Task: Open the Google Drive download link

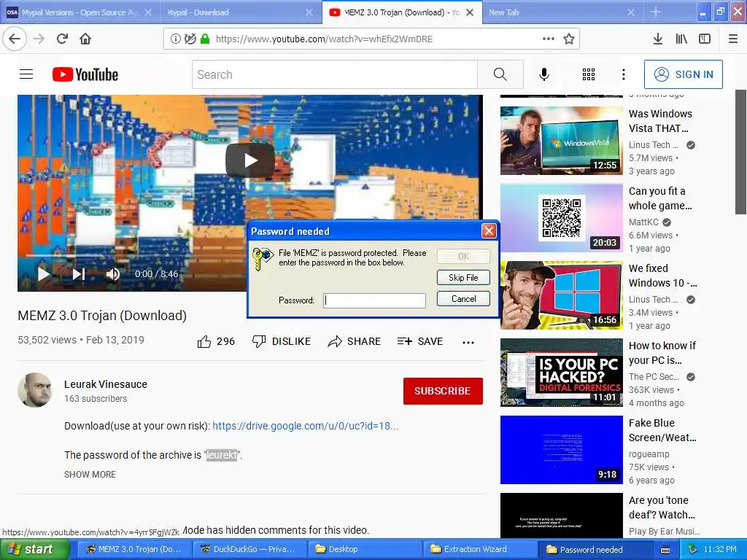Action: tap(306, 426)
